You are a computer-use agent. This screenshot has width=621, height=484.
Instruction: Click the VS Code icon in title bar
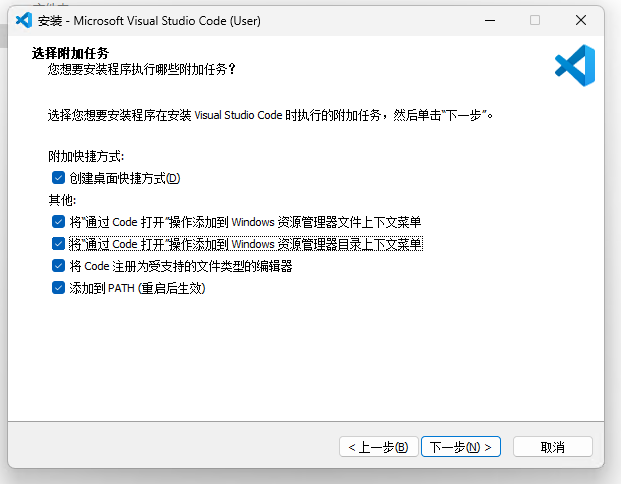click(x=24, y=20)
